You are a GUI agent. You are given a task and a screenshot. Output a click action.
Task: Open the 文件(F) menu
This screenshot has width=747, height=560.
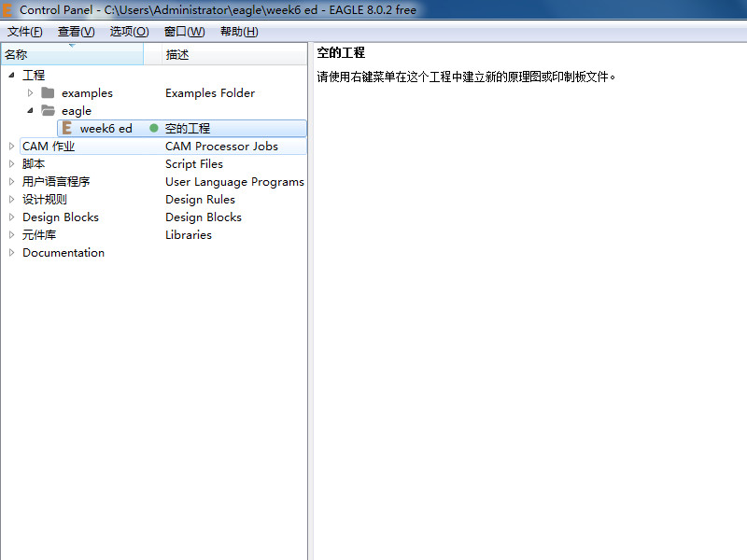[25, 32]
